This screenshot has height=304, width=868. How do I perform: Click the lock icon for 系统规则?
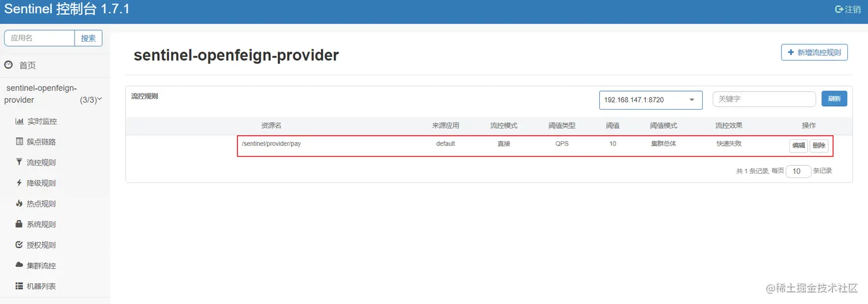(19, 224)
